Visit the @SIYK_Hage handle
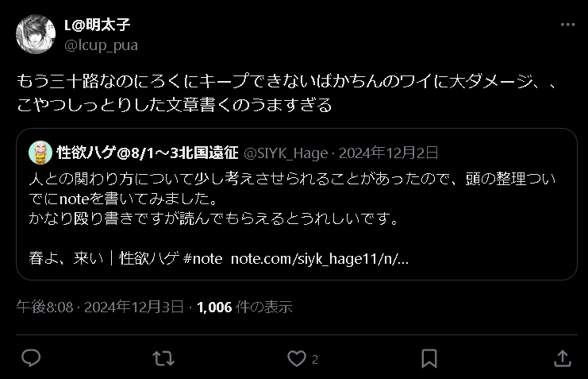The height and width of the screenshot is (379, 588). coord(286,153)
